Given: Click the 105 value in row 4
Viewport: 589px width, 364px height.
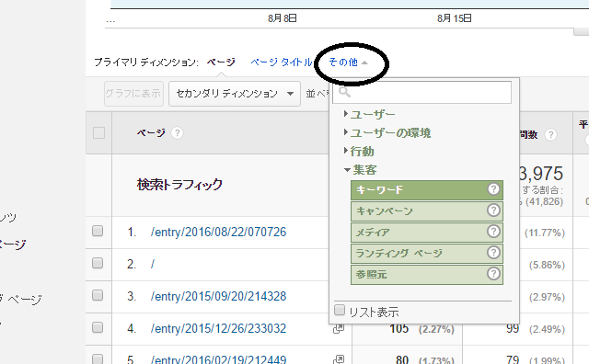Looking at the screenshot, I should [398, 329].
